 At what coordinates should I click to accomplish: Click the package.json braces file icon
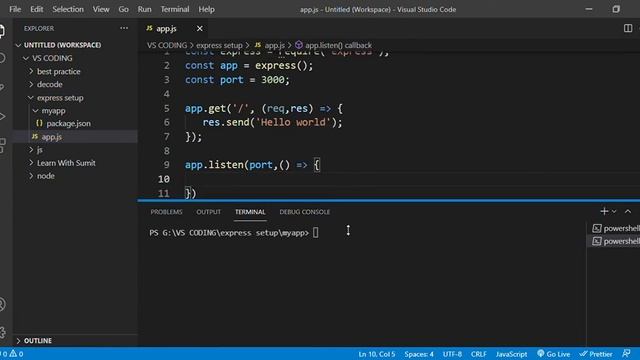[39, 123]
